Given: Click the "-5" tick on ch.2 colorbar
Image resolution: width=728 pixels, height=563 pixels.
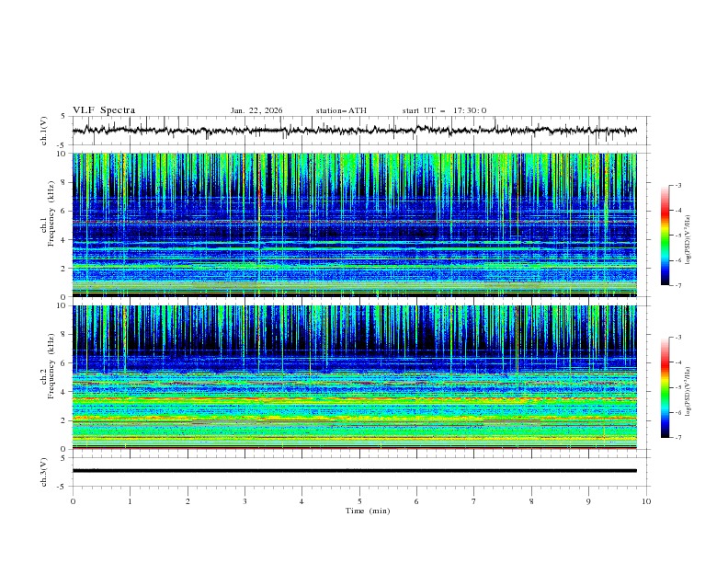Looking at the screenshot, I should pos(678,387).
